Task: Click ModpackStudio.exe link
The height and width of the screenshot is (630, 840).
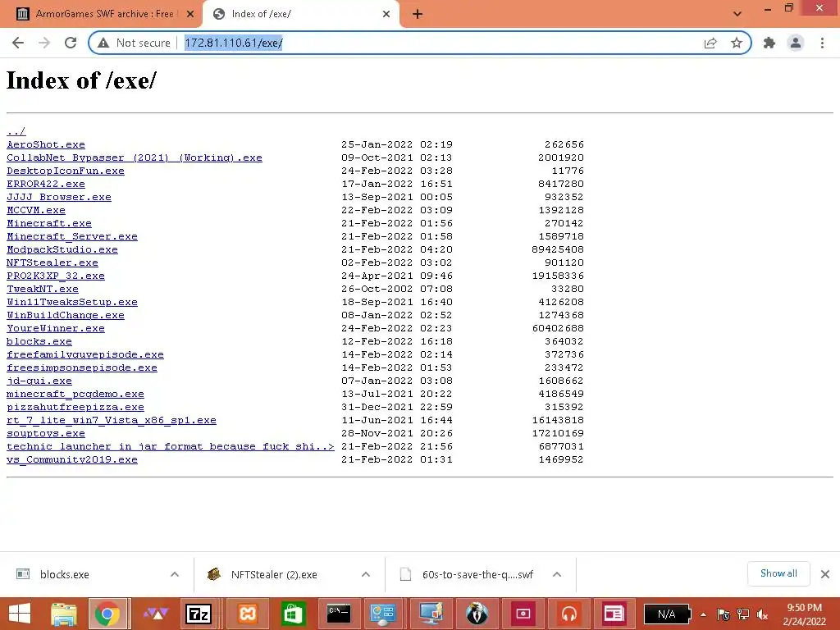Action: point(62,249)
